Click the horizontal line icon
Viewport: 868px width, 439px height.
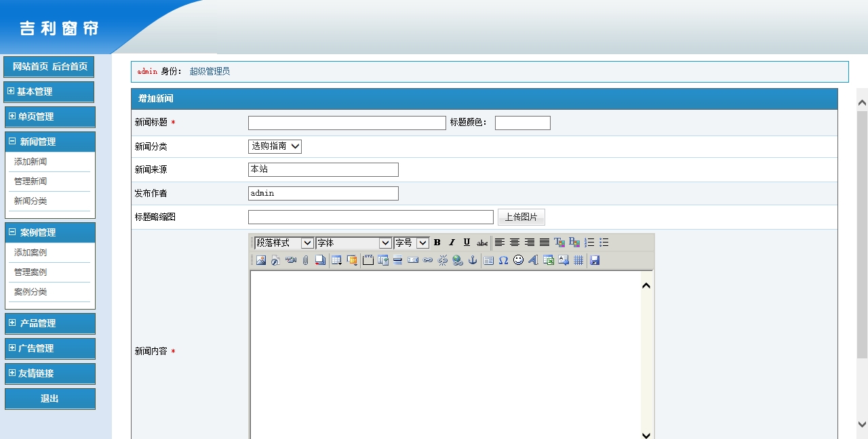398,260
